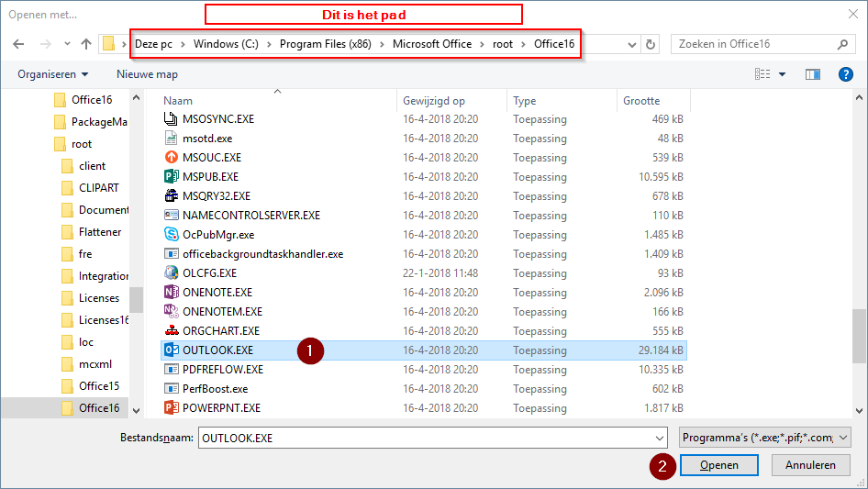Click the file list scroll up arrow
This screenshot has width=868, height=489.
point(859,97)
